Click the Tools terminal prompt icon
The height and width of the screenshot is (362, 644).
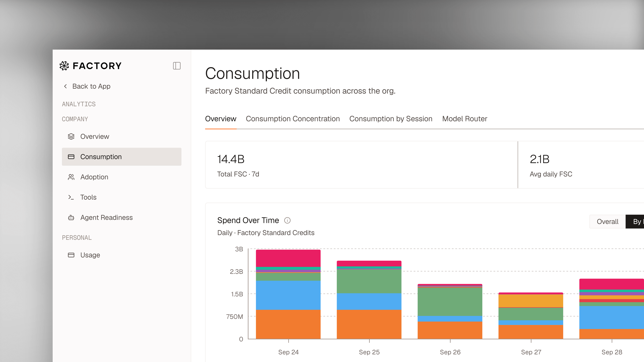coord(71,197)
